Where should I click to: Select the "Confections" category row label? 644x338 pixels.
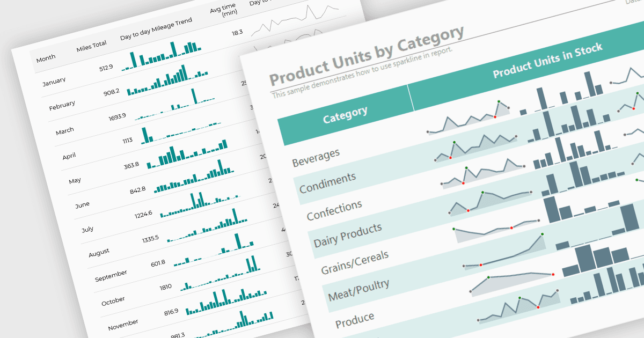tap(334, 211)
